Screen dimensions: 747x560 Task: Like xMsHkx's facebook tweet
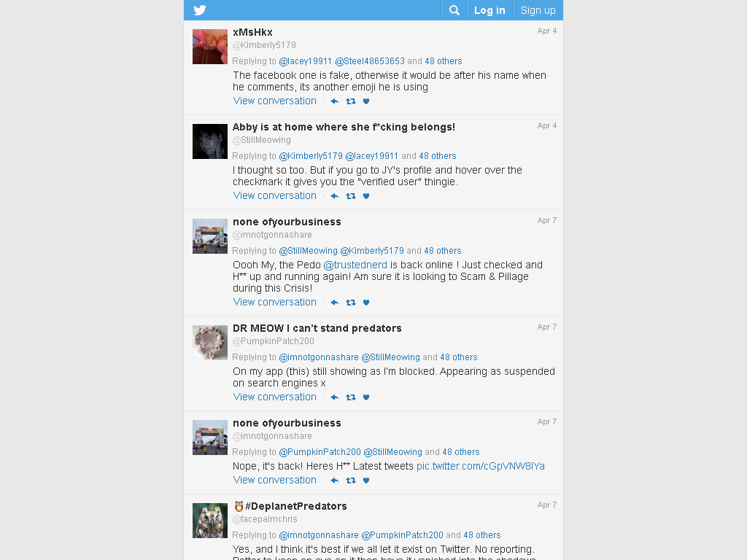click(366, 101)
